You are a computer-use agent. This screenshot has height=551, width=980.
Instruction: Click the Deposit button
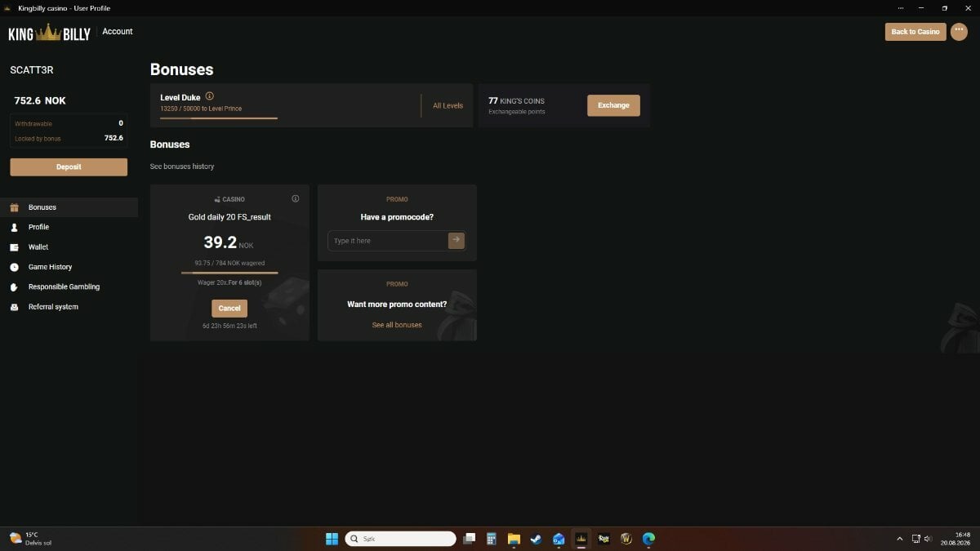coord(69,167)
